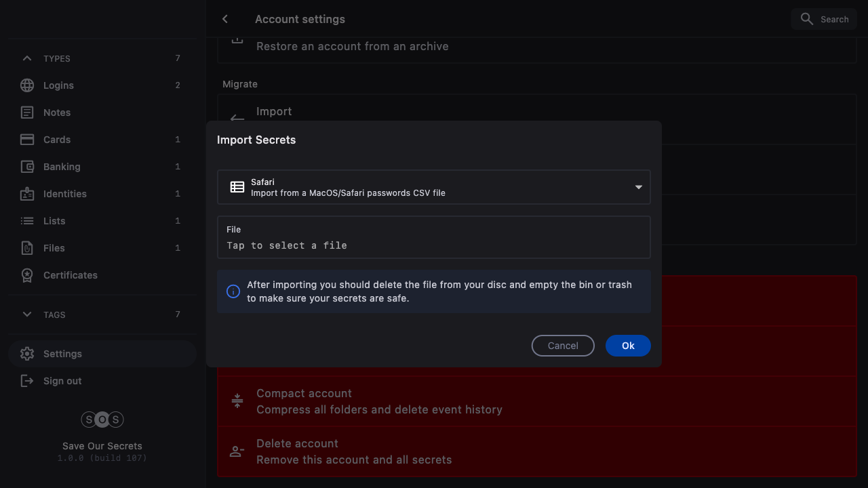868x488 pixels.
Task: Click the Identities badge icon
Action: tap(27, 194)
